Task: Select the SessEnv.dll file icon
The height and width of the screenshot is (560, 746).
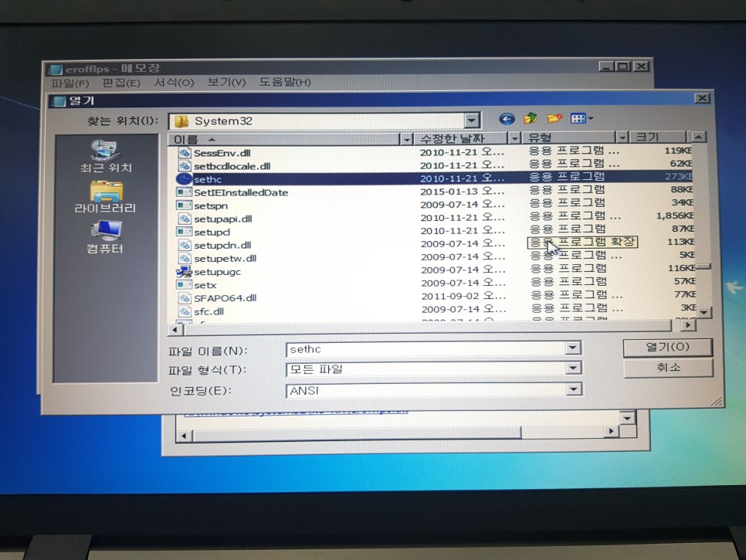Action: click(x=184, y=153)
